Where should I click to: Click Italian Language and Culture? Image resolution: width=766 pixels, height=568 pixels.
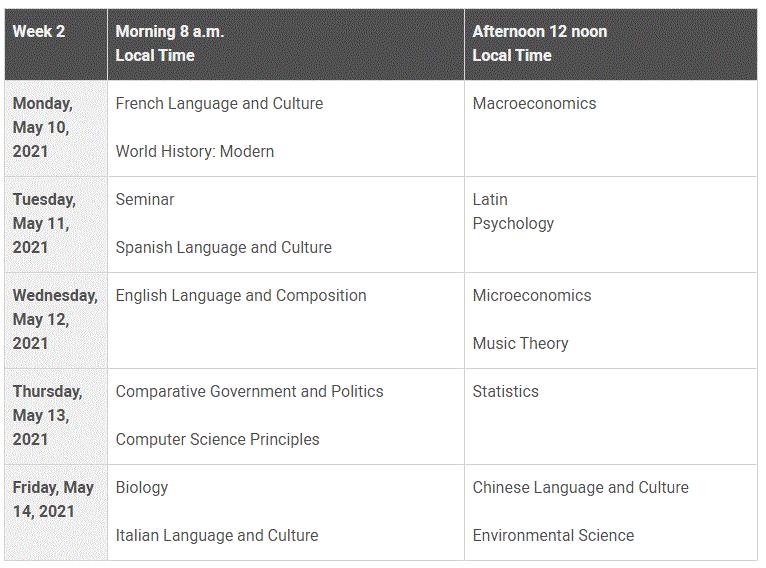(217, 535)
